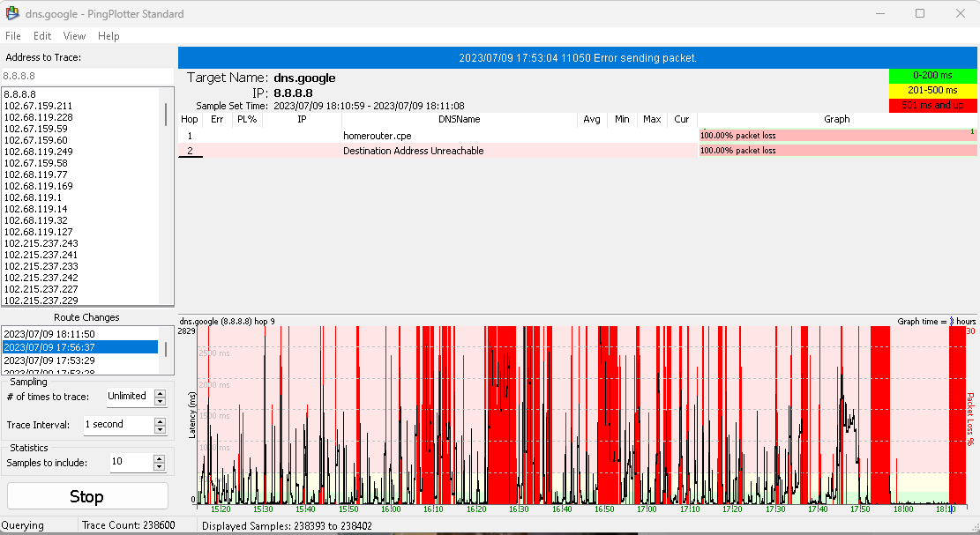
Task: Click hop 1 packet loss graph bar
Action: [x=837, y=136]
